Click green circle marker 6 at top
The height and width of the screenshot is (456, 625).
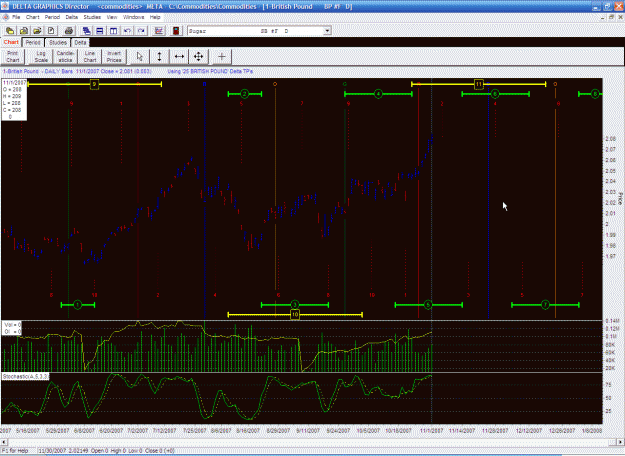[x=495, y=94]
